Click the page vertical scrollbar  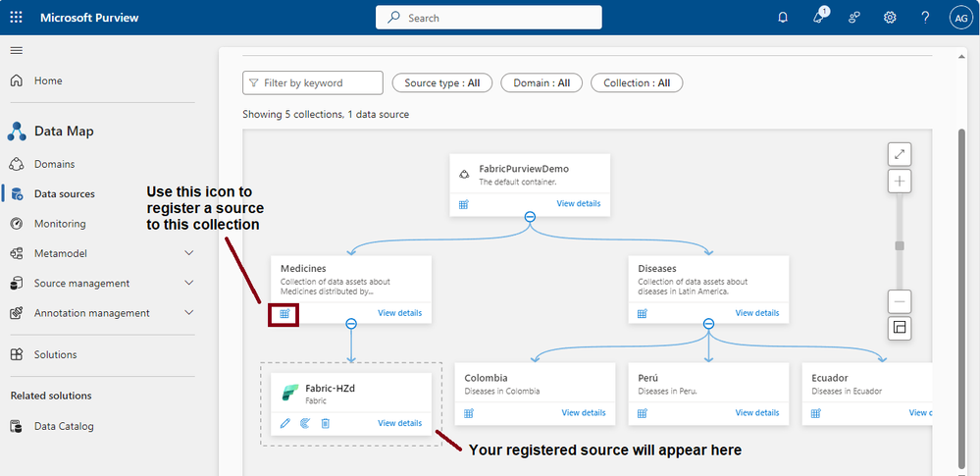pos(962,299)
